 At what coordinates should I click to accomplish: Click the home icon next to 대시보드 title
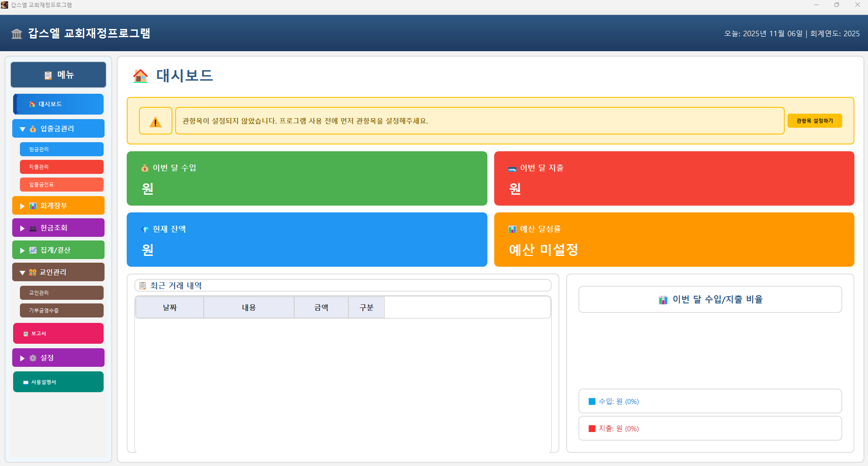(140, 76)
